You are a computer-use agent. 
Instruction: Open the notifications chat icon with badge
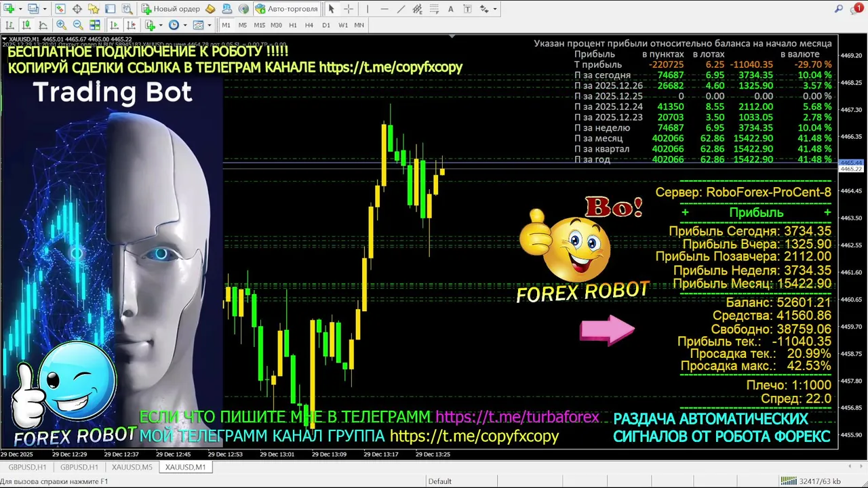tap(857, 9)
